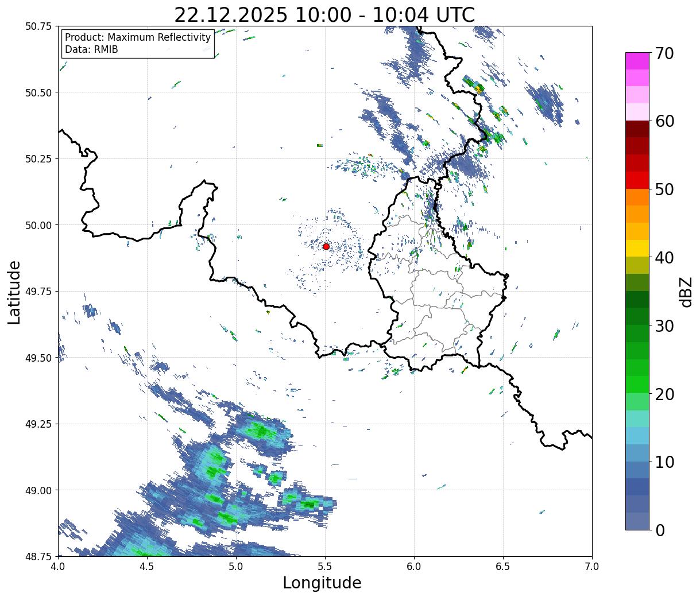This screenshot has width=700, height=597.
Task: Click the latitude tick label 50.00
Action: 38,225
